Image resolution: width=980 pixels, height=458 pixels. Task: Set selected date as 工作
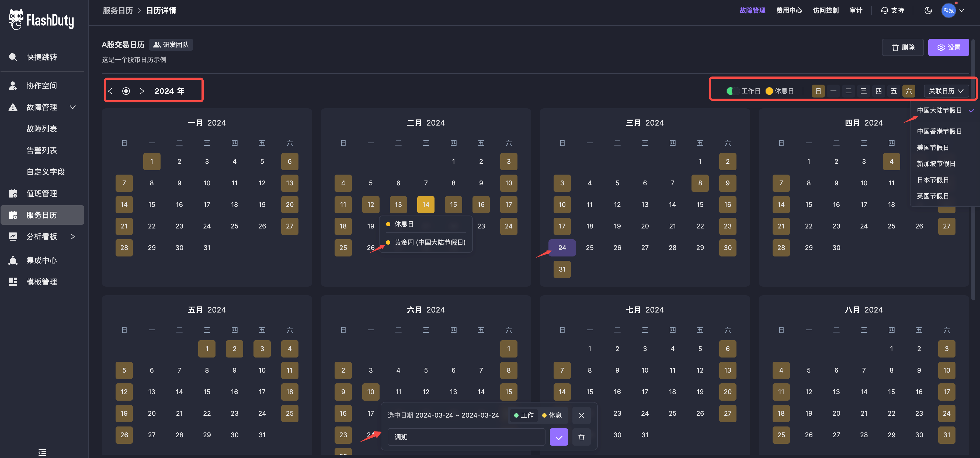click(x=523, y=415)
